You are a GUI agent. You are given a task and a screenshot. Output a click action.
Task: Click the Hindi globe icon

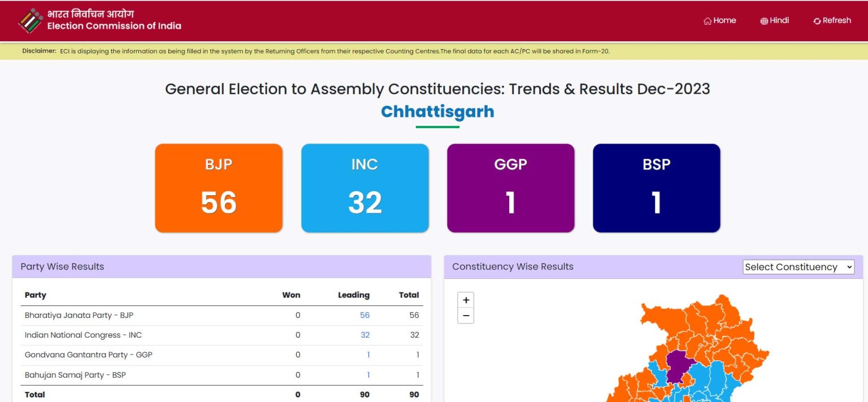coord(764,21)
